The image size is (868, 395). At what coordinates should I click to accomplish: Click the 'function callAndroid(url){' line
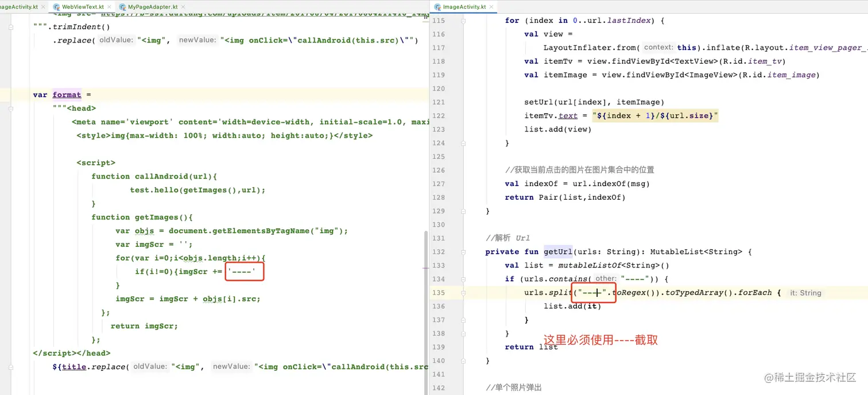point(154,176)
